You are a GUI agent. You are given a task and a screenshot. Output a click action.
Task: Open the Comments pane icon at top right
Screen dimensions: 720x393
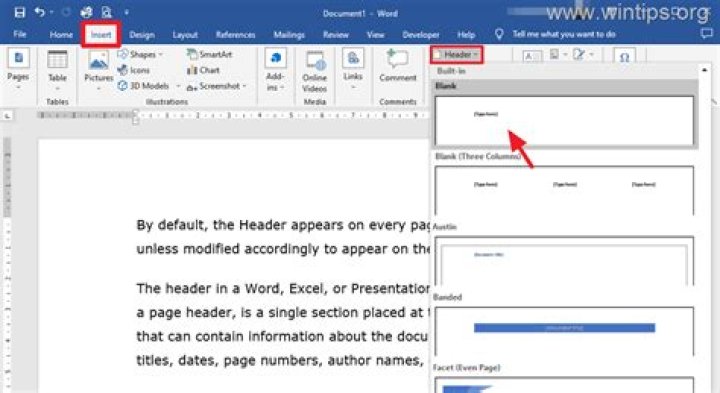pyautogui.click(x=707, y=34)
